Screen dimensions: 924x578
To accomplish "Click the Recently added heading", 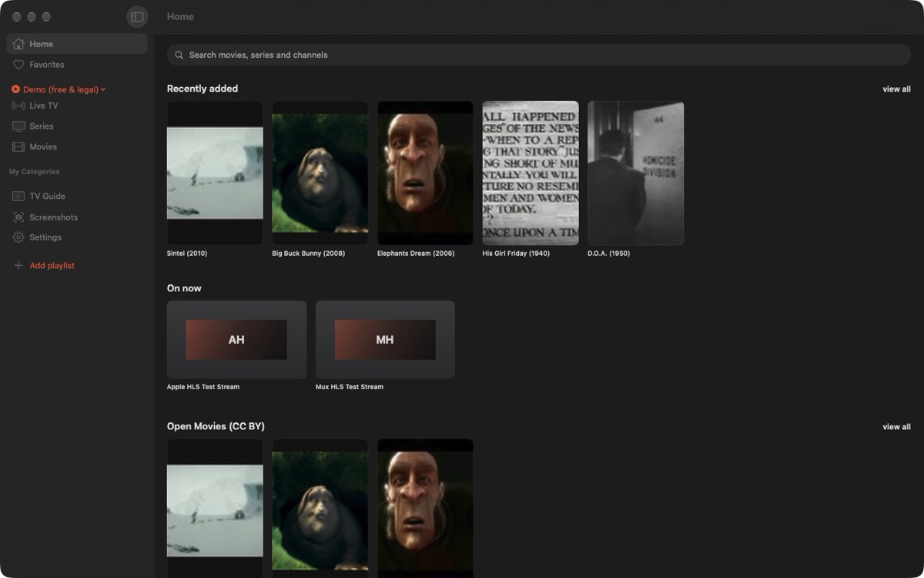I will (203, 89).
